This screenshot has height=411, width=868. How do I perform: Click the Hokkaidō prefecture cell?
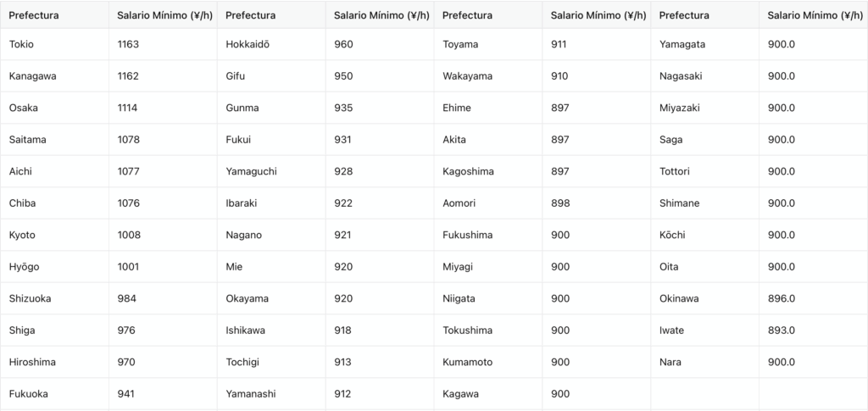point(249,44)
